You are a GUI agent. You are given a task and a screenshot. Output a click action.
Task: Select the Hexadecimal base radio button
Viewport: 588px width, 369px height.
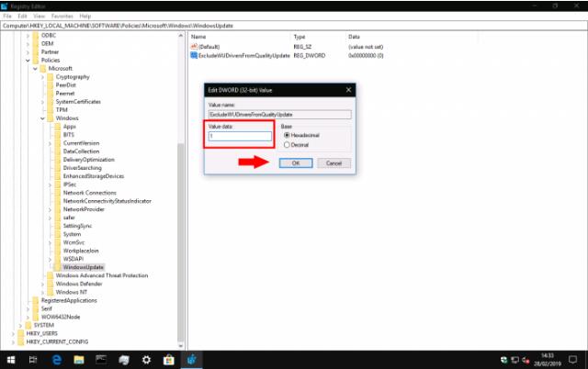pyautogui.click(x=288, y=134)
